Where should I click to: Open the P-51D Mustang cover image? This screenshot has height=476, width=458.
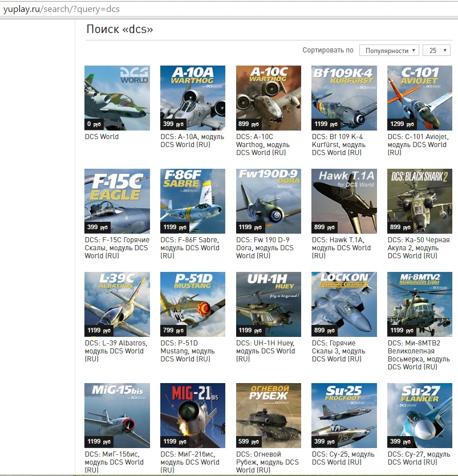click(193, 304)
